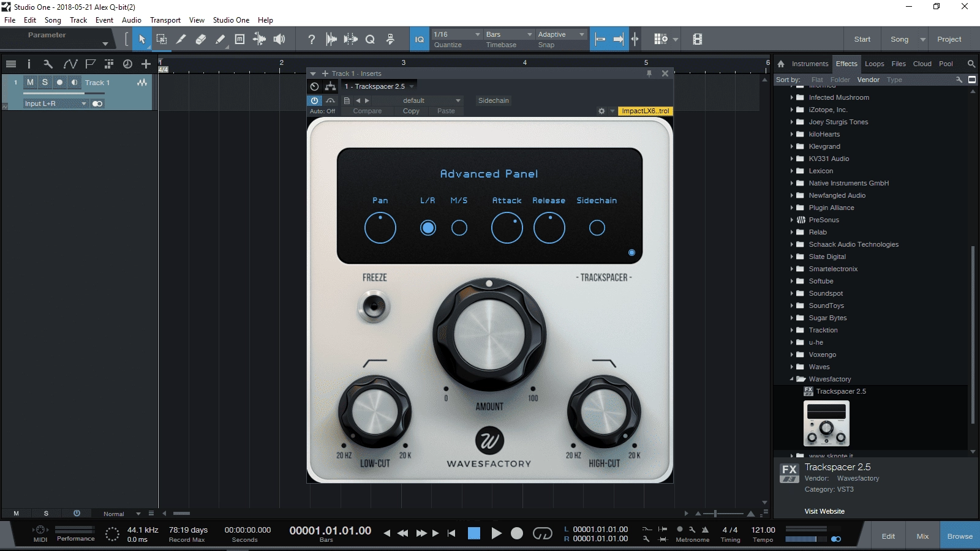Open the Mix view button
Screen dimensions: 980x551
click(922, 536)
